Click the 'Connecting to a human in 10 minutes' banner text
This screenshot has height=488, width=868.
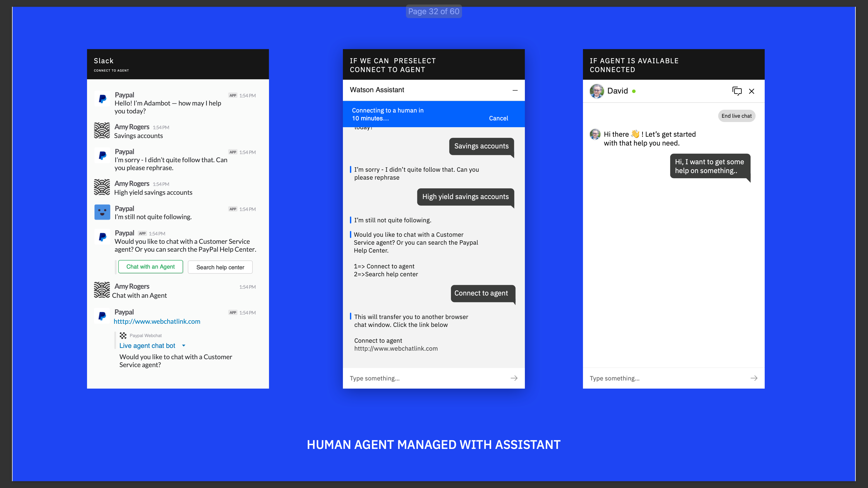point(387,114)
